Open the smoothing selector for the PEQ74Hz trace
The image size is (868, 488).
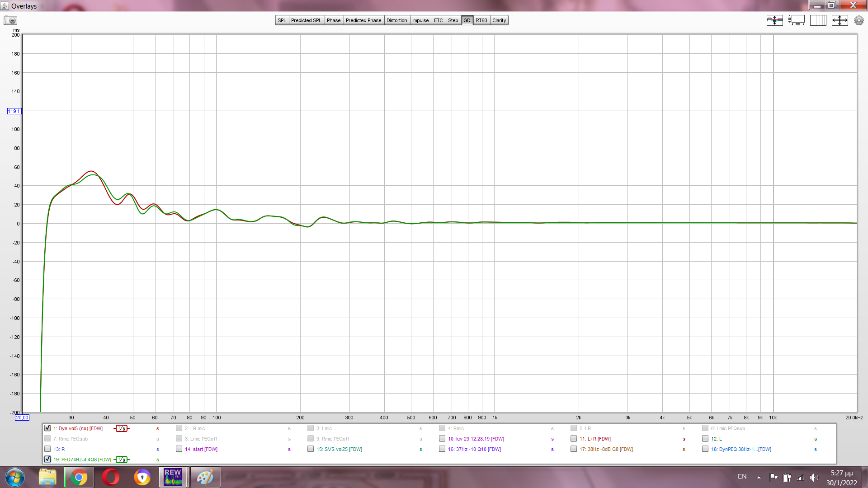click(x=122, y=460)
